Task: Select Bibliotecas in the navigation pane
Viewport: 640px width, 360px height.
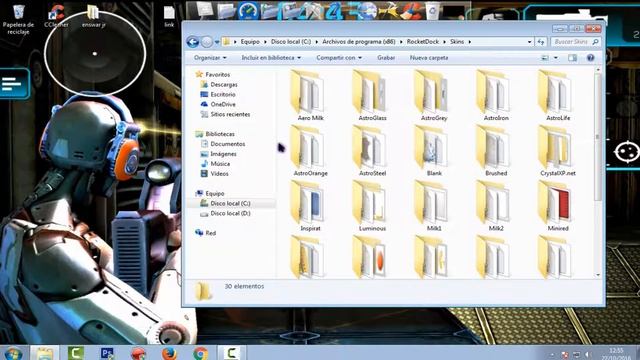Action: (220, 134)
